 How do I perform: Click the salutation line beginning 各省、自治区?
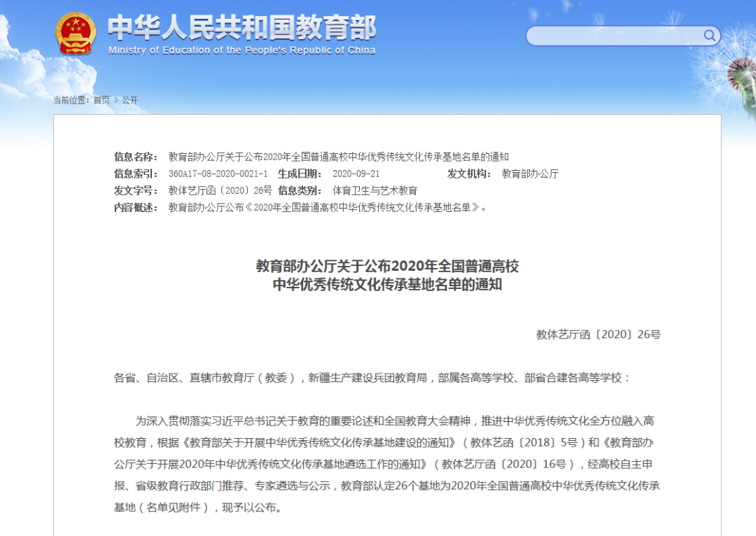372,378
